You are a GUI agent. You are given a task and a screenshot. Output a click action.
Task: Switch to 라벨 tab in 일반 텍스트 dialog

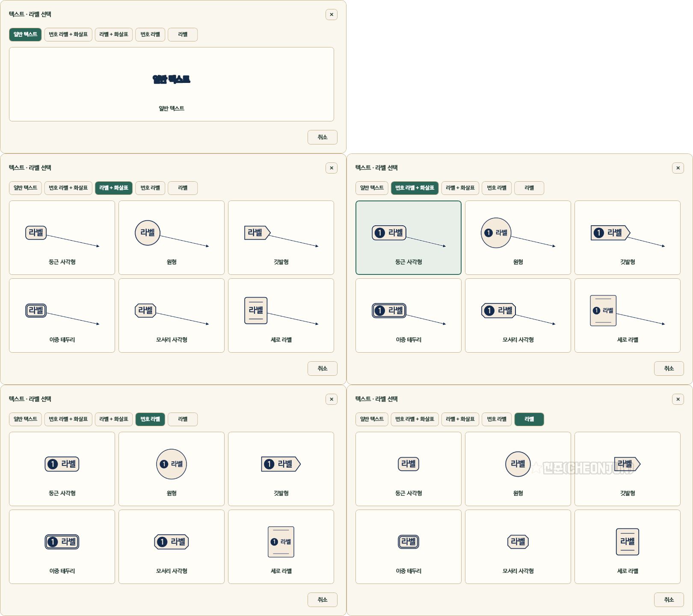pyautogui.click(x=183, y=35)
